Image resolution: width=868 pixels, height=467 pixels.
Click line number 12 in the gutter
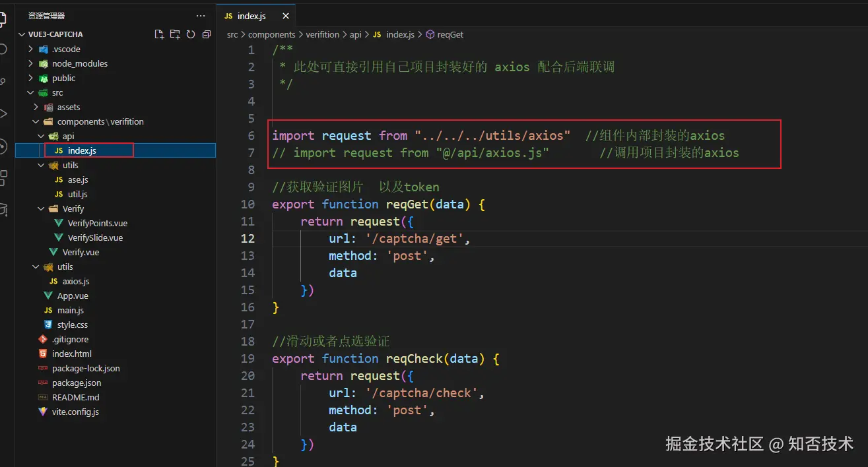pyautogui.click(x=248, y=238)
